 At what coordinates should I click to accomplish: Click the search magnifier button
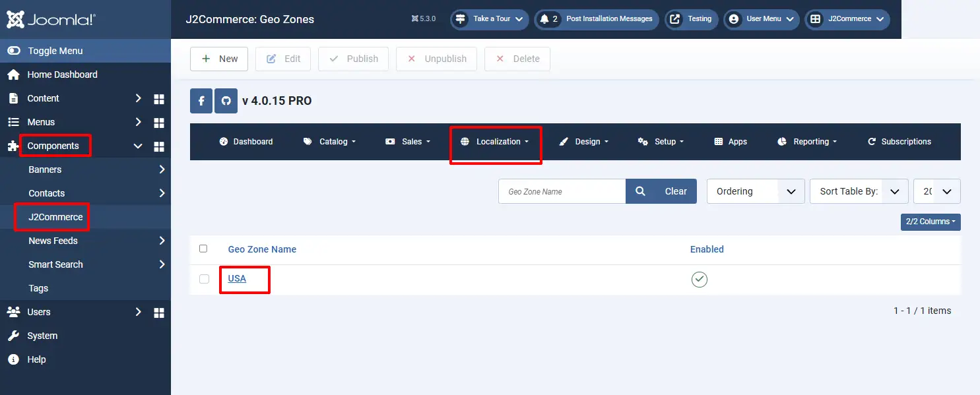click(640, 191)
